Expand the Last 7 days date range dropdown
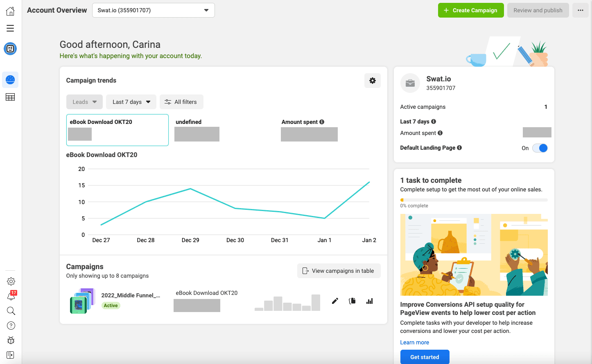 point(131,101)
